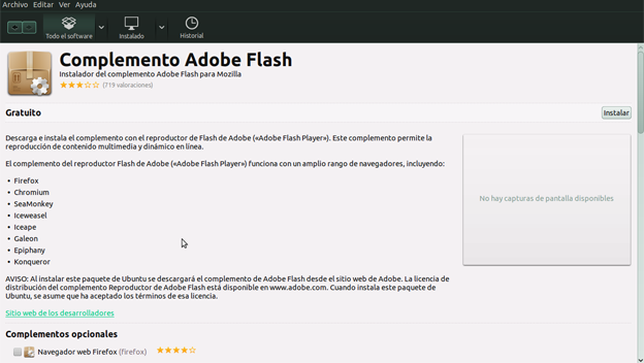The width and height of the screenshot is (644, 363).
Task: Click the forward navigation arrow
Action: [29, 27]
